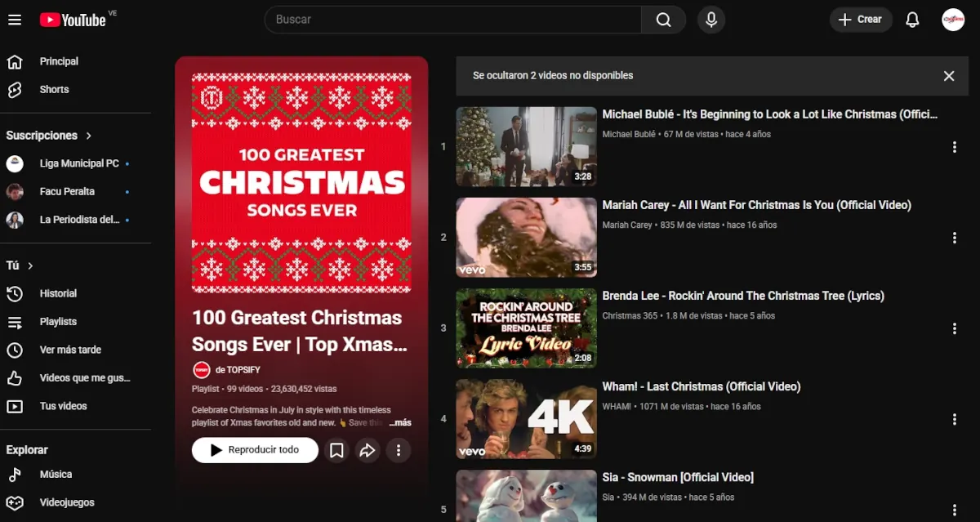The height and width of the screenshot is (522, 980).
Task: Expand the Suscripciones section chevron
Action: tap(89, 135)
